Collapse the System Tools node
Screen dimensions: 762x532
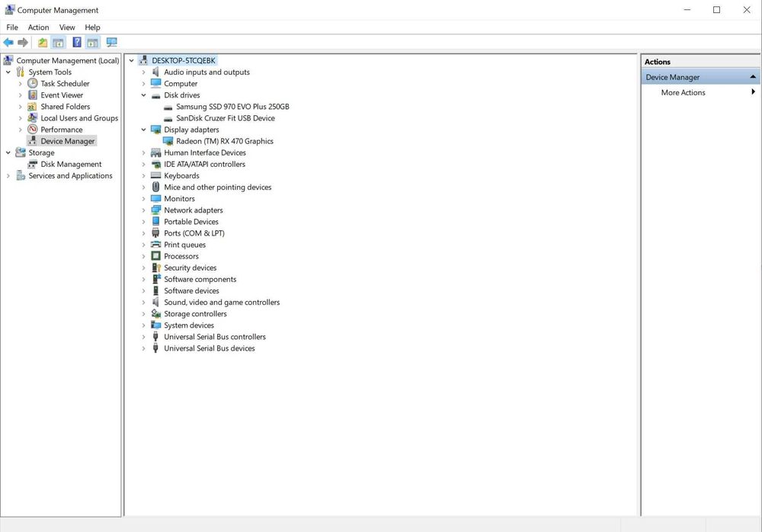coord(8,72)
